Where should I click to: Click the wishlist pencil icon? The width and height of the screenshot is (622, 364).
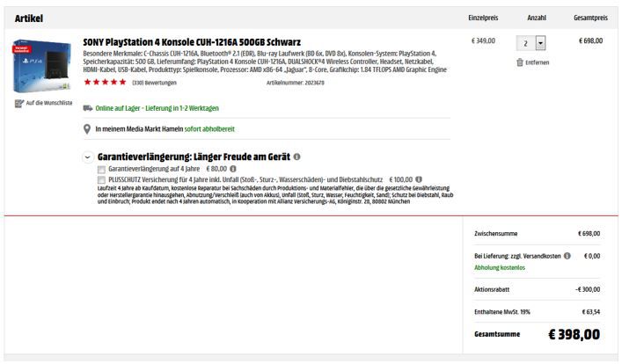click(19, 104)
